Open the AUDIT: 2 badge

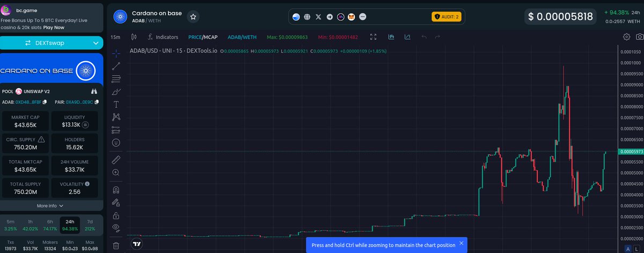tap(446, 17)
